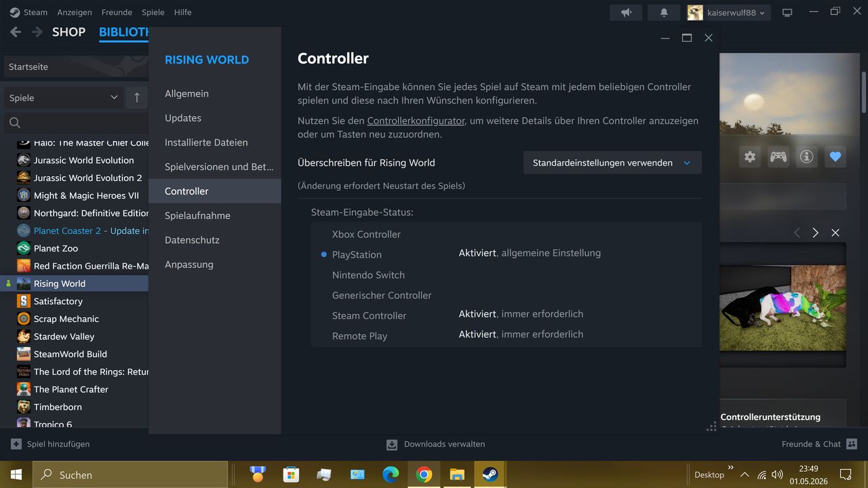Screen dimensions: 868x488
Task: Select the Allgemein settings section
Action: click(x=214, y=94)
